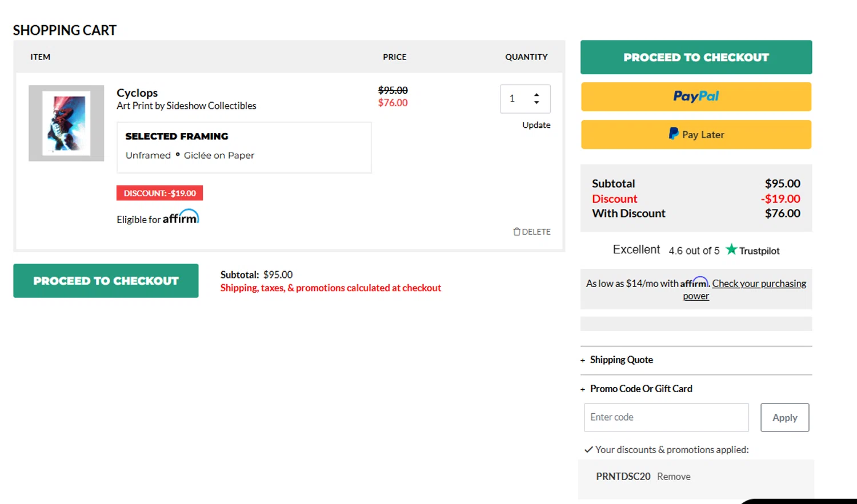Viewport: 857px width, 504px height.
Task: Open Check your purchasing power link
Action: [759, 284]
